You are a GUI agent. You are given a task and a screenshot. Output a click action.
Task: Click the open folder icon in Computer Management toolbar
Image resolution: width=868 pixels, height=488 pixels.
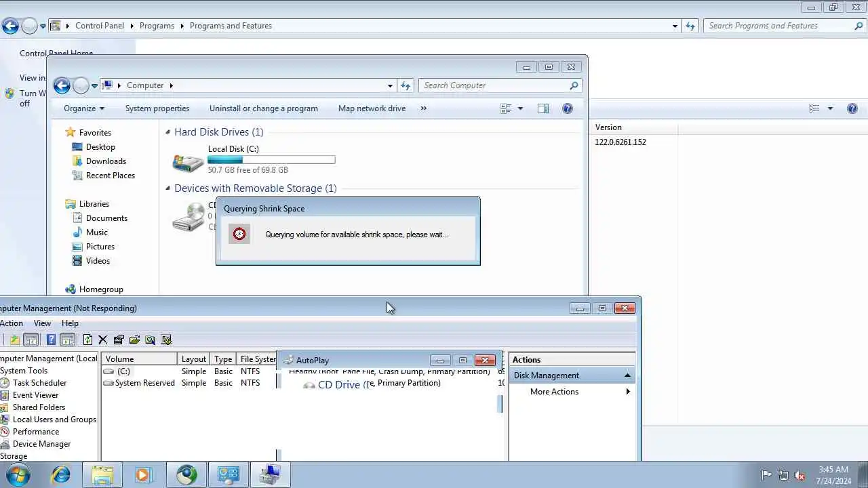coord(134,340)
